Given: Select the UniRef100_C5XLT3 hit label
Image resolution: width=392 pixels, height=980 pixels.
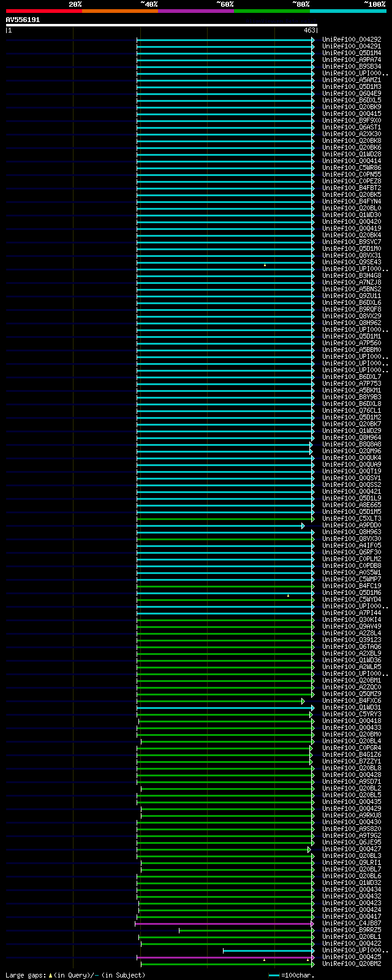Looking at the screenshot, I should point(352,519).
